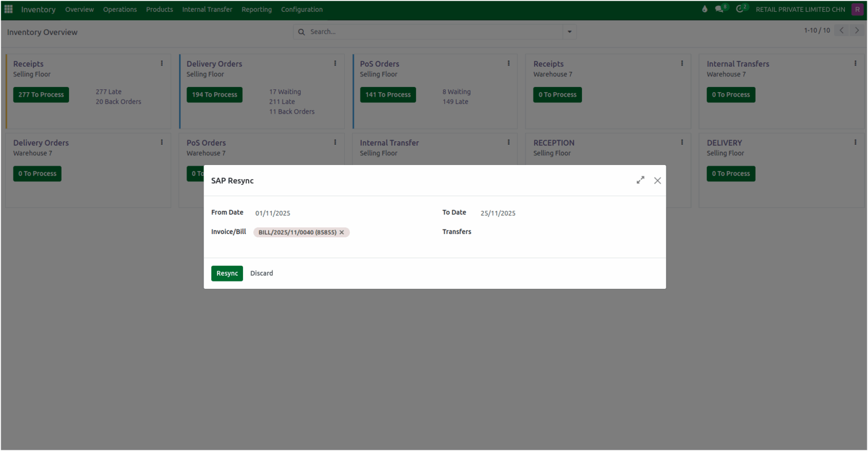Image resolution: width=868 pixels, height=451 pixels.
Task: Open the activities clock icon
Action: tap(740, 9)
